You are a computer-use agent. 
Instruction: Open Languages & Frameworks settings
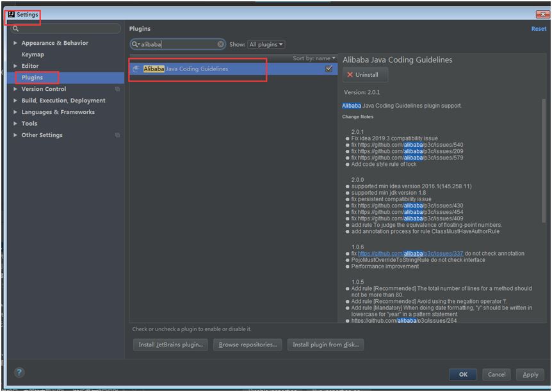click(x=58, y=112)
